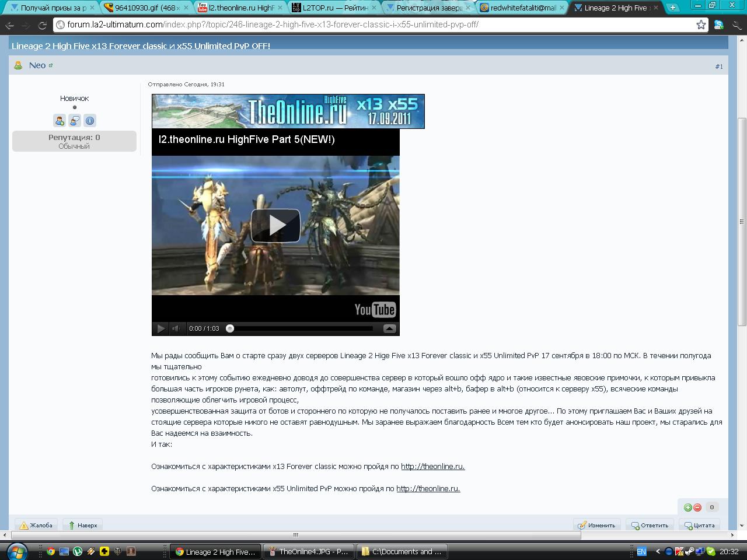The width and height of the screenshot is (747, 560).
Task: Switch to the redwhitefataliti@mail tab
Action: [522, 8]
